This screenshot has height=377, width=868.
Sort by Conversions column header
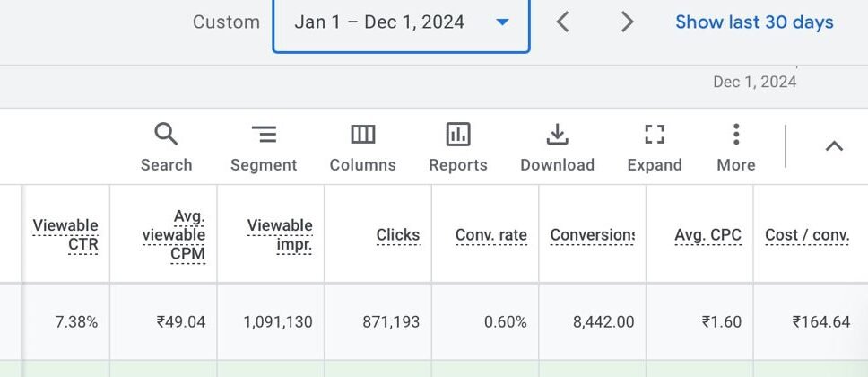pos(592,235)
